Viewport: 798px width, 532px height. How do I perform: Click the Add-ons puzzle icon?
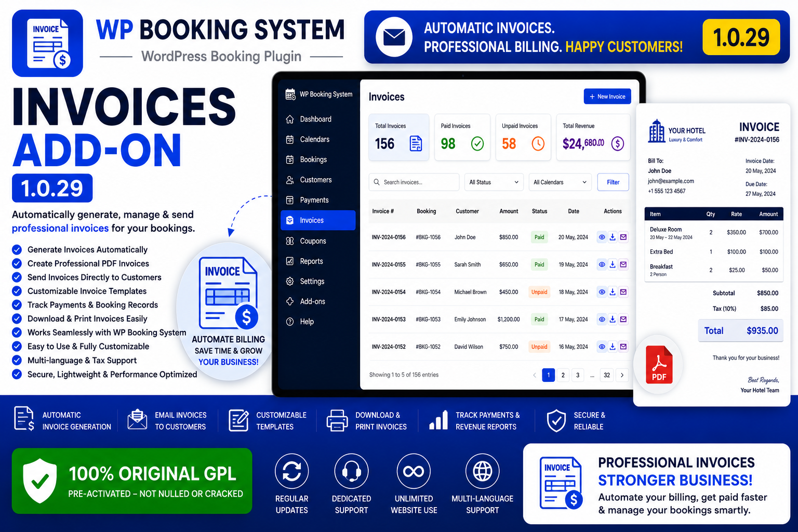[x=290, y=301]
